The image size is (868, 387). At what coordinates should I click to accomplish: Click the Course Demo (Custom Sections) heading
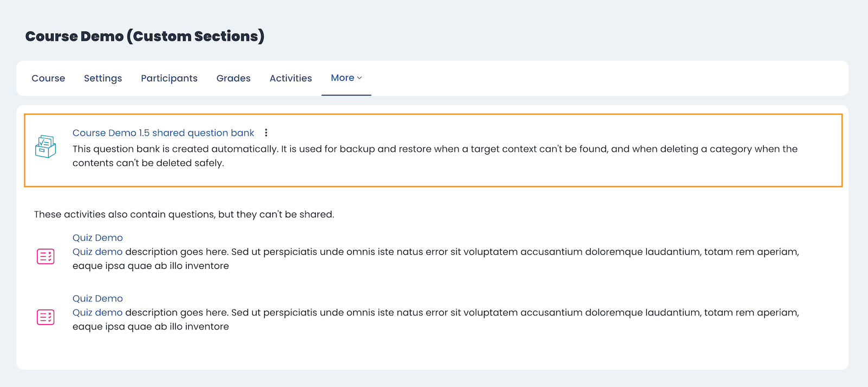click(145, 36)
